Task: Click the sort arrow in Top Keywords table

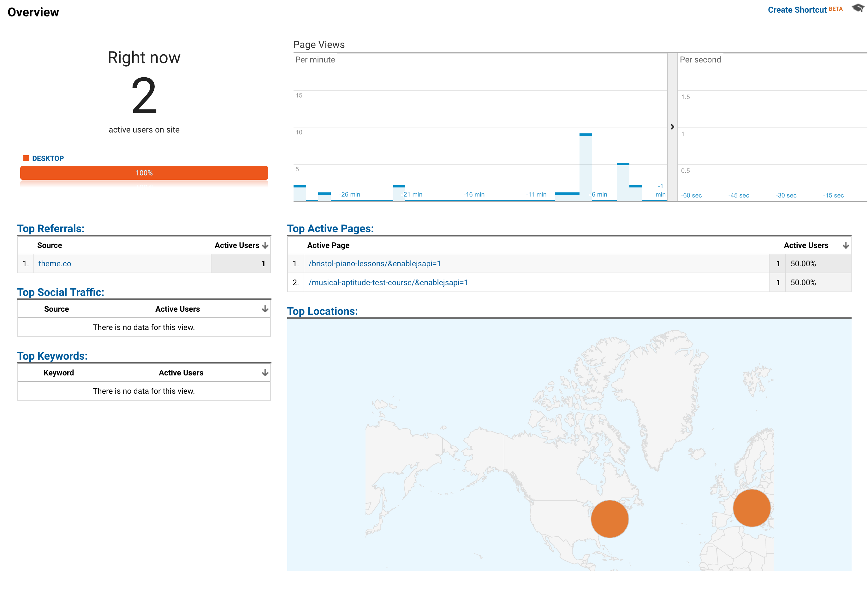Action: click(x=265, y=372)
